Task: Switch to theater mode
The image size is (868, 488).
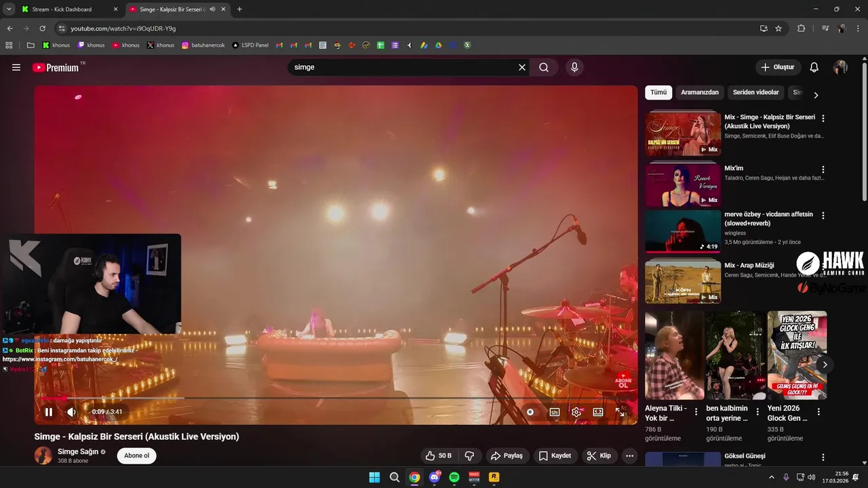Action: (x=598, y=411)
